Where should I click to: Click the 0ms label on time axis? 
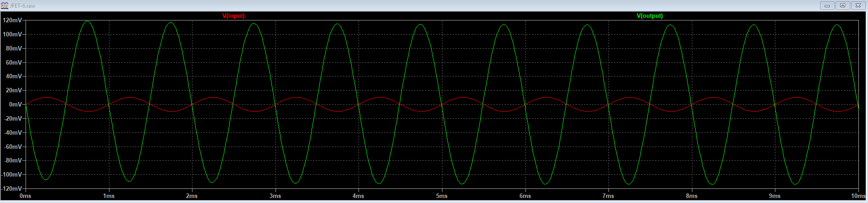(x=26, y=196)
